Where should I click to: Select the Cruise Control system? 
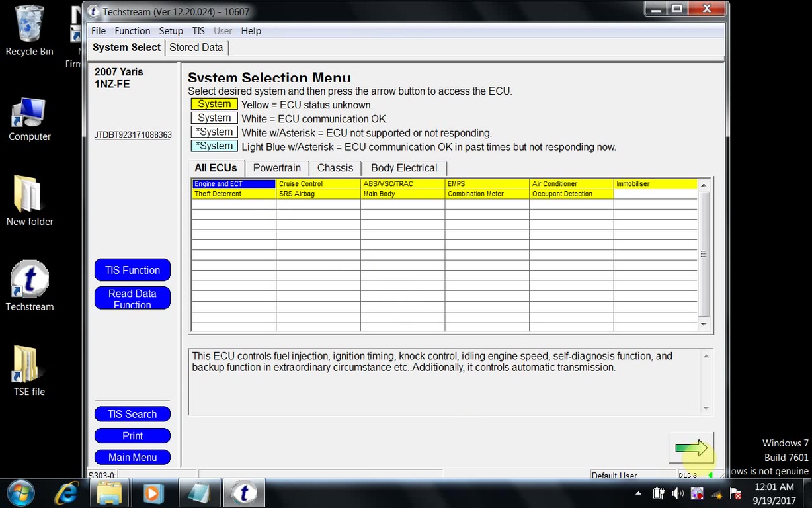click(318, 184)
